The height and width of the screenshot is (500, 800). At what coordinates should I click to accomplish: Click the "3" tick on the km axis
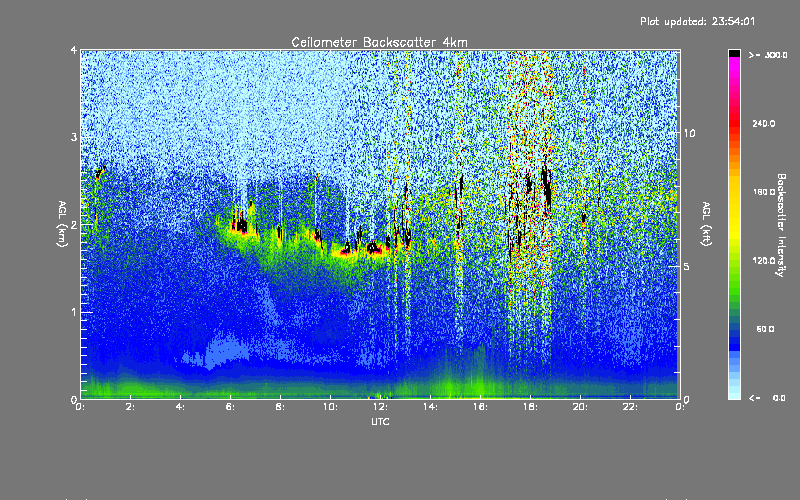74,137
